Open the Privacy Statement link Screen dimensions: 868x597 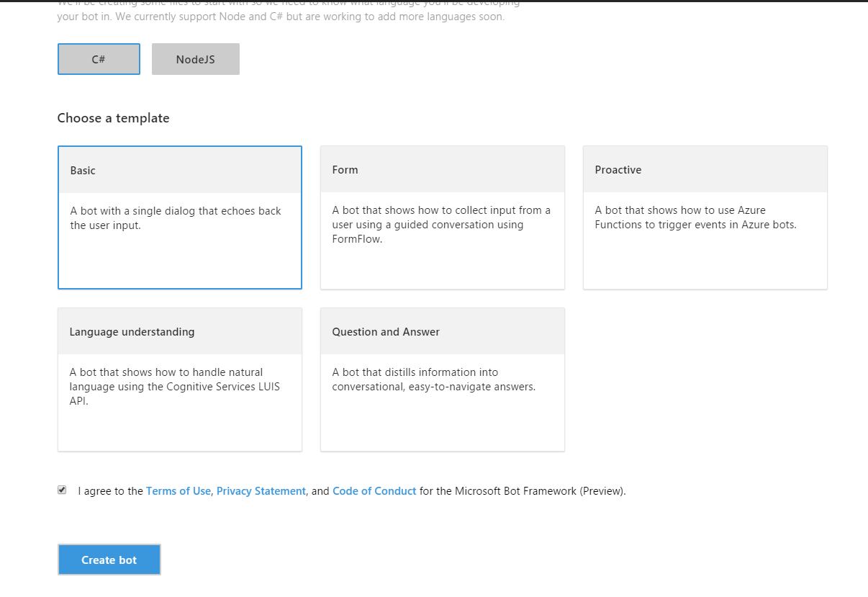click(261, 491)
